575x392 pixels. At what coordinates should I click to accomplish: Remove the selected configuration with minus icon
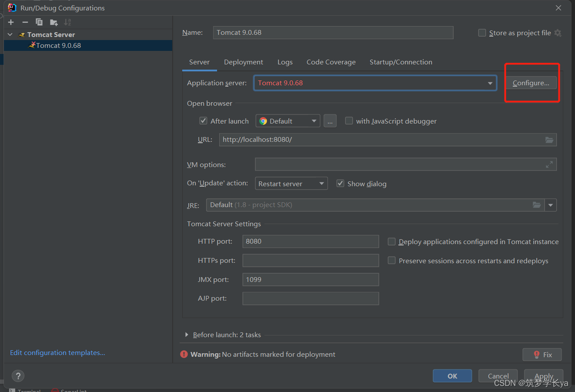[25, 22]
